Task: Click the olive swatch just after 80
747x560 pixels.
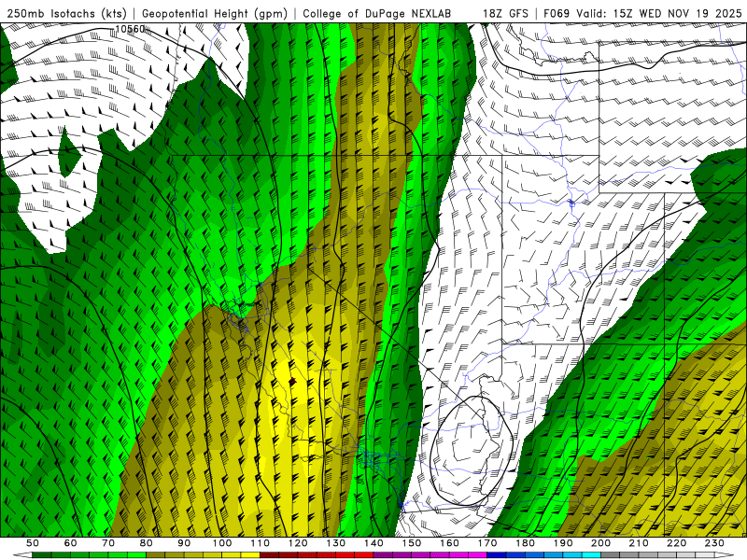Action: coord(156,555)
